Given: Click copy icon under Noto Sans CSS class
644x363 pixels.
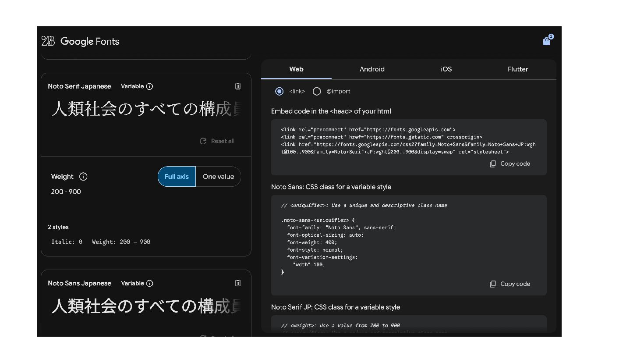Looking at the screenshot, I should (x=493, y=284).
